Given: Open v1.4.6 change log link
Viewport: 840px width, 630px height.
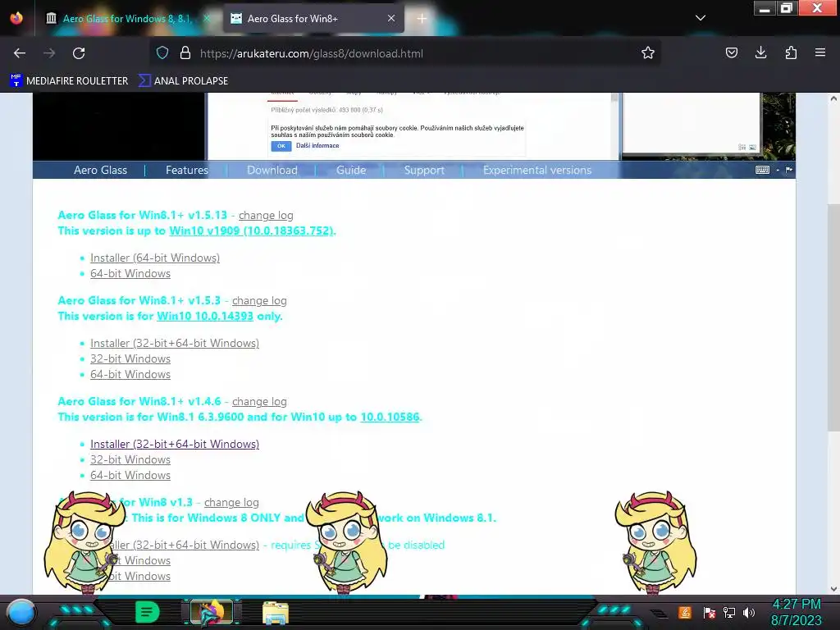Looking at the screenshot, I should click(259, 401).
